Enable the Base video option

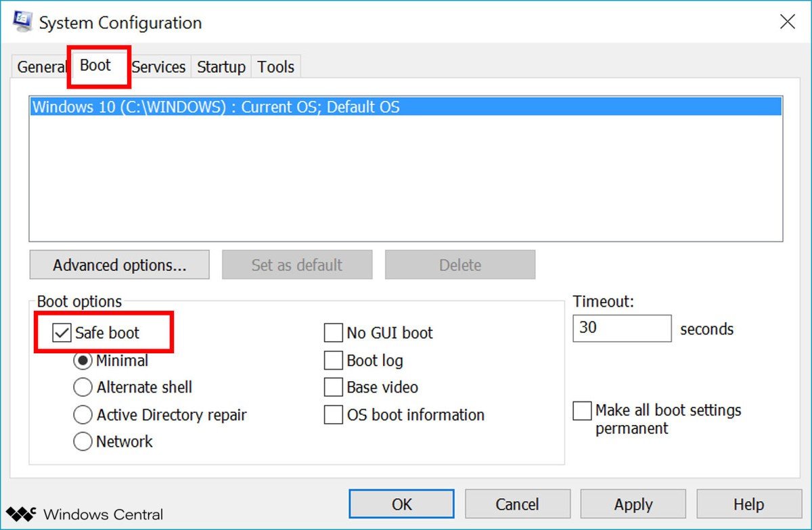pos(333,387)
